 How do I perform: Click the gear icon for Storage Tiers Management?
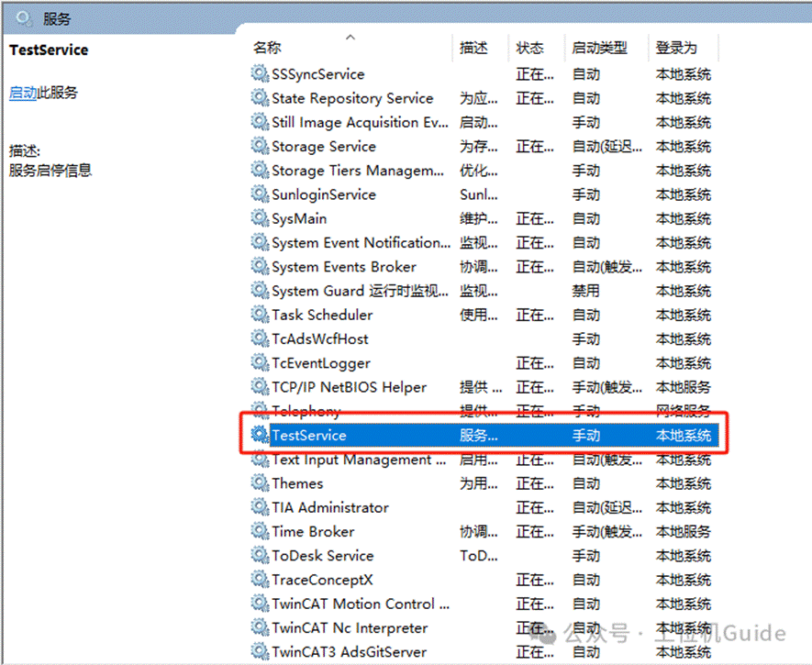click(260, 170)
